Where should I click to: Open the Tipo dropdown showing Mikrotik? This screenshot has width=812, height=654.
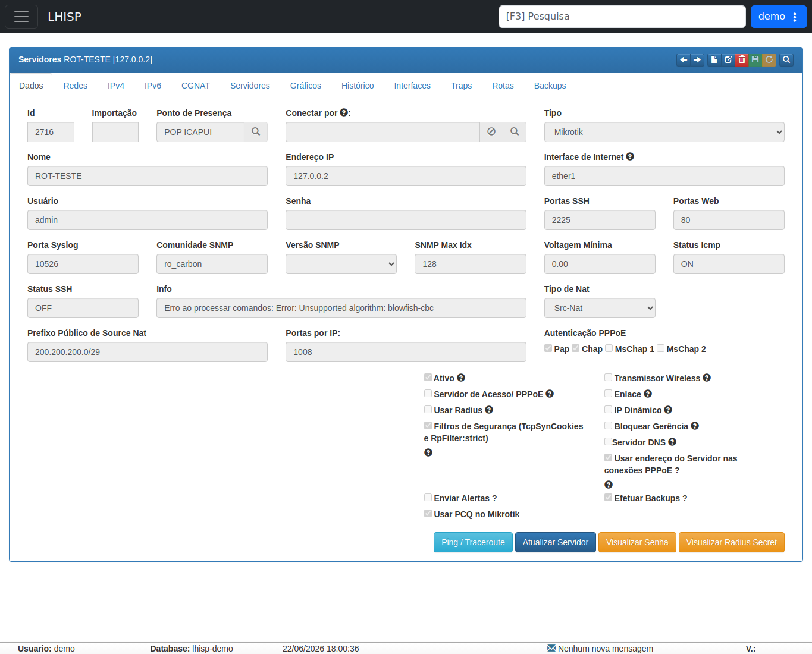pyautogui.click(x=664, y=132)
